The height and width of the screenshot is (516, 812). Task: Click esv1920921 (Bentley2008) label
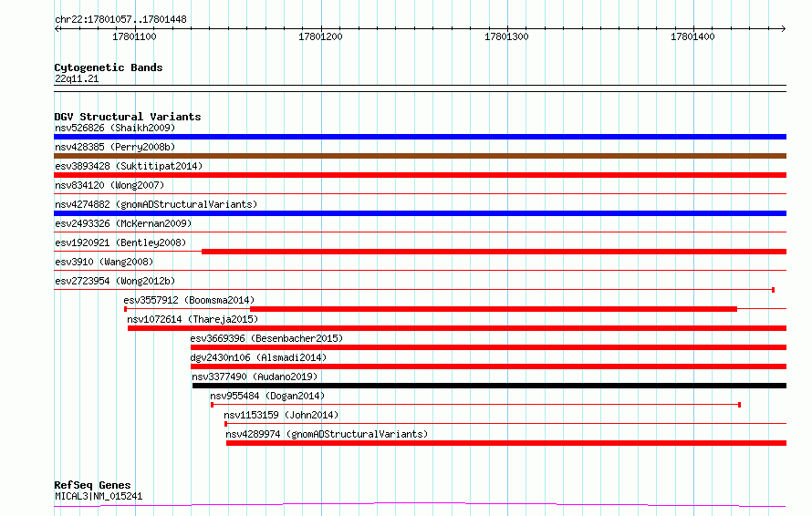pyautogui.click(x=120, y=243)
